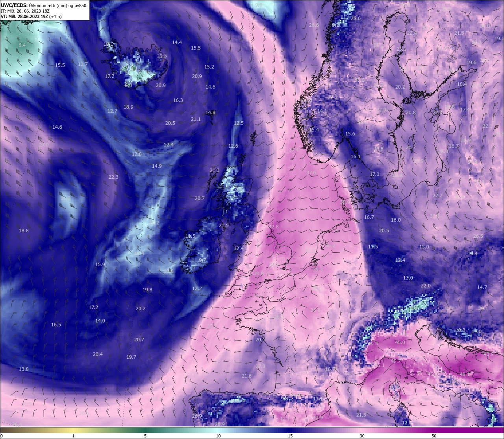This screenshot has height=439, width=504.
Task: Click the map value '19.6'
Action: click(471, 63)
